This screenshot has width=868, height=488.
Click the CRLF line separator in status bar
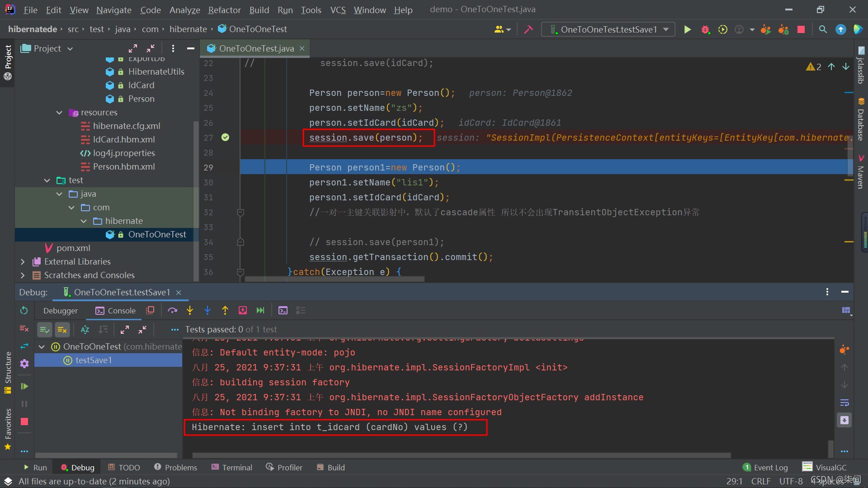tap(761, 481)
